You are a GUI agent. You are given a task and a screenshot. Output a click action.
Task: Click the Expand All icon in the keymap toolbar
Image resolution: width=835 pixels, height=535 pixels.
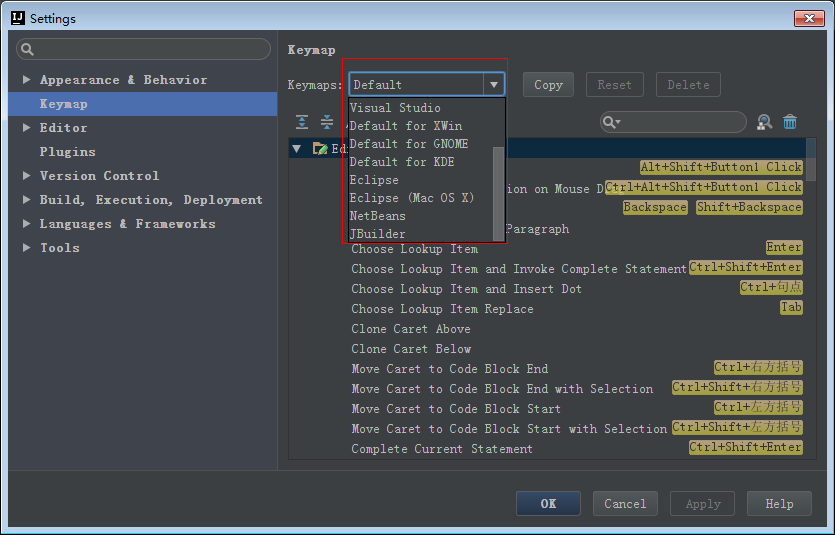coord(302,122)
